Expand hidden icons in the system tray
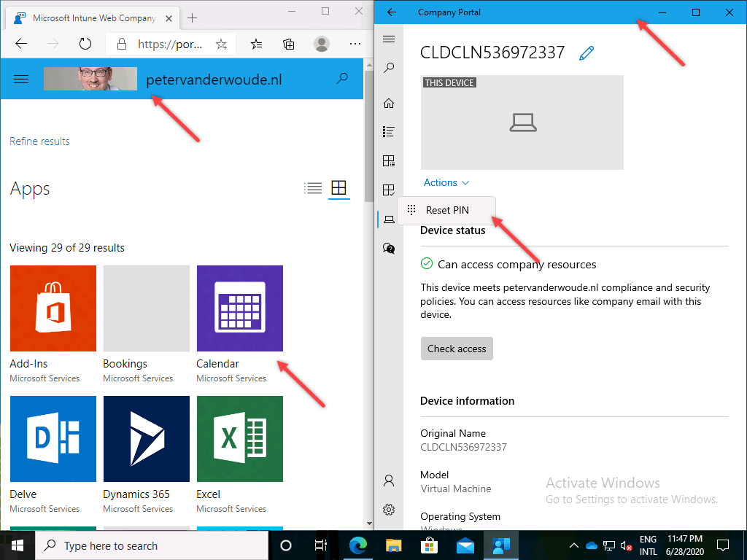 [x=574, y=545]
